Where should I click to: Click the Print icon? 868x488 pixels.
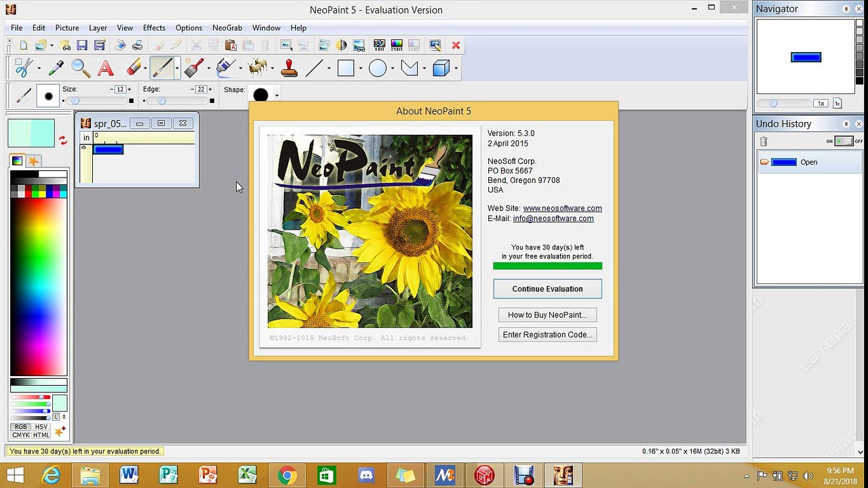137,45
